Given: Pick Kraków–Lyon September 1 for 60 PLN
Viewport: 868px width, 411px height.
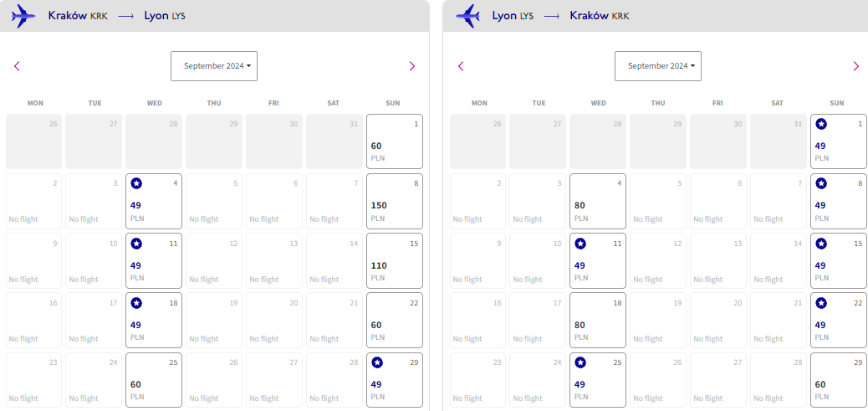Looking at the screenshot, I should 395,141.
